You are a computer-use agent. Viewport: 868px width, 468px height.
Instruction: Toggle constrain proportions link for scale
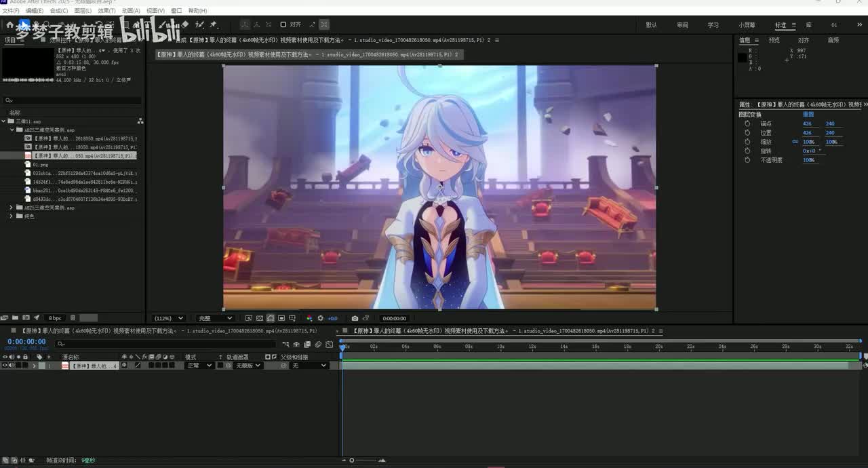tap(795, 142)
